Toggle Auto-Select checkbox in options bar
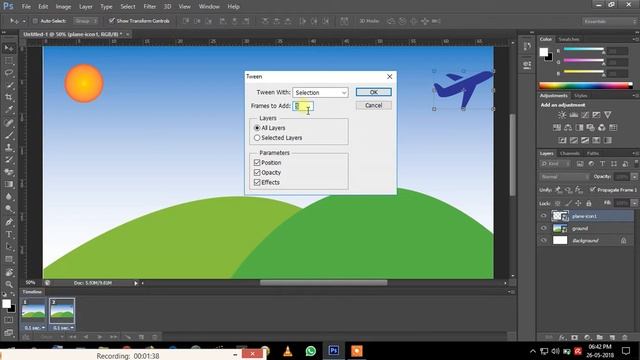Viewport: 640px width, 360px height. point(35,21)
